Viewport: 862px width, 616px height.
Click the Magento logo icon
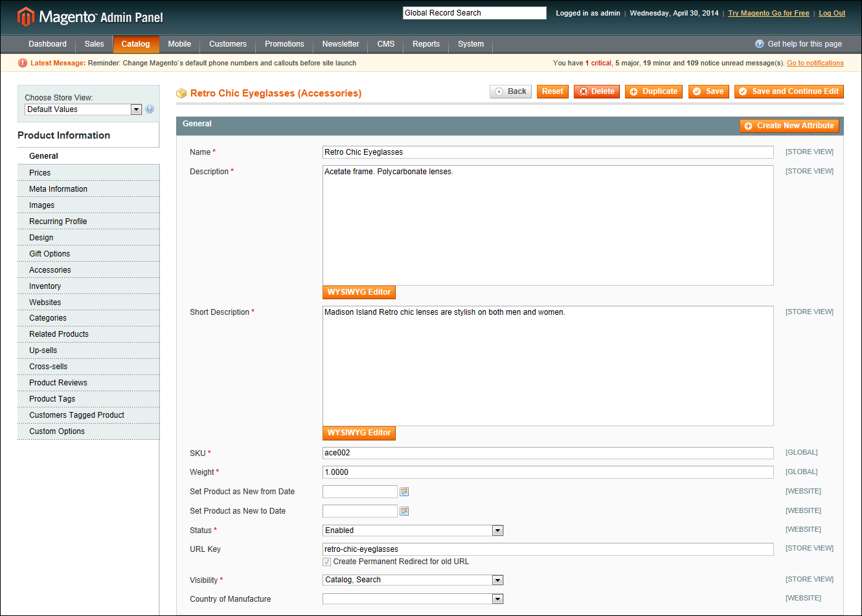[x=26, y=17]
